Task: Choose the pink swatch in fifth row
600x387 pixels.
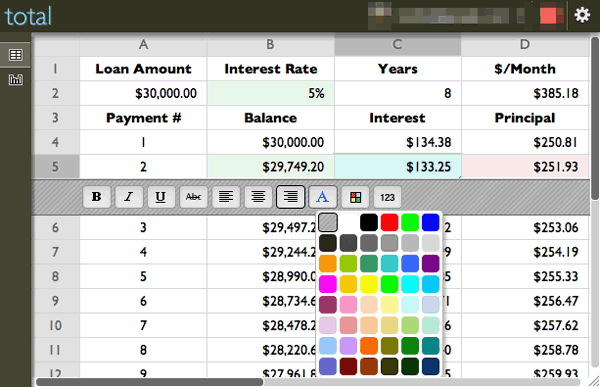Action: click(348, 305)
